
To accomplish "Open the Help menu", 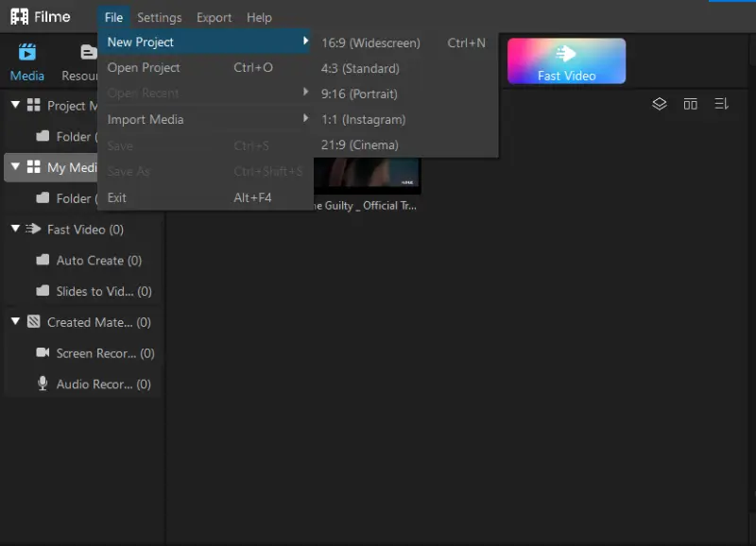I will point(259,17).
